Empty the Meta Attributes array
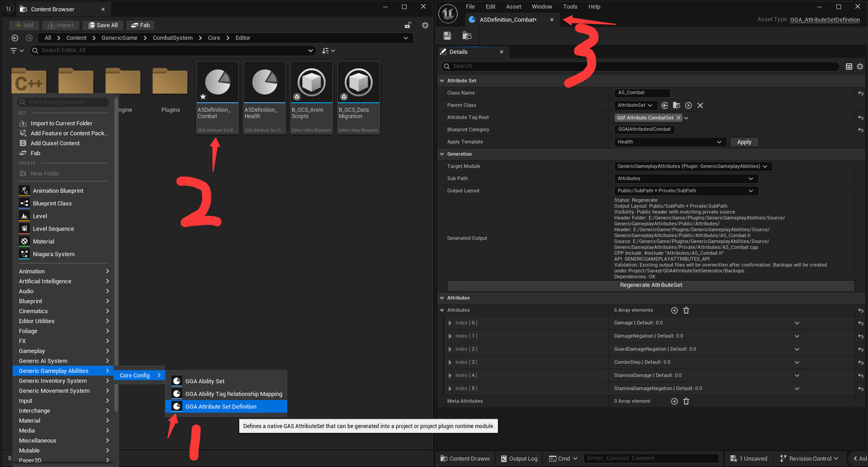Viewport: 868px width, 467px height. (686, 401)
